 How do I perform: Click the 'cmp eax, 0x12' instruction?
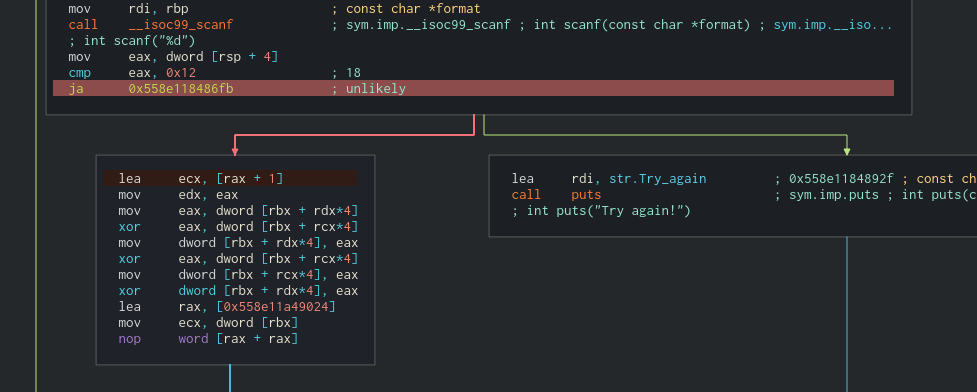point(132,72)
